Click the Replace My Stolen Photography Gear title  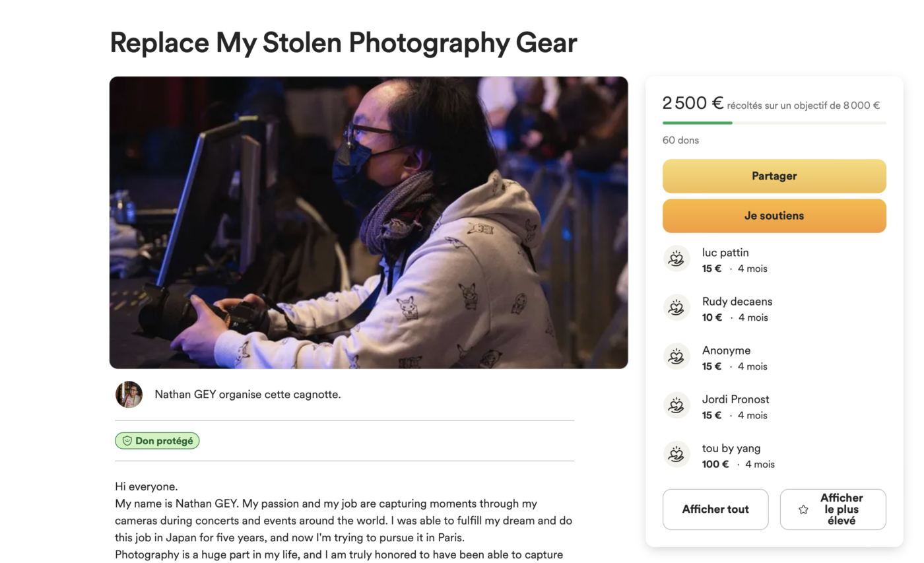(x=343, y=43)
